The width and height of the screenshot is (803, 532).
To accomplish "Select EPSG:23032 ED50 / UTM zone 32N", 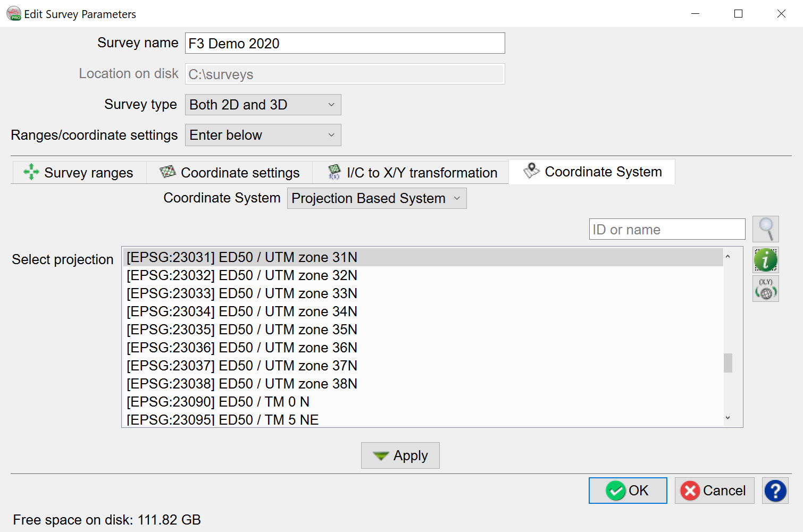I will click(242, 275).
